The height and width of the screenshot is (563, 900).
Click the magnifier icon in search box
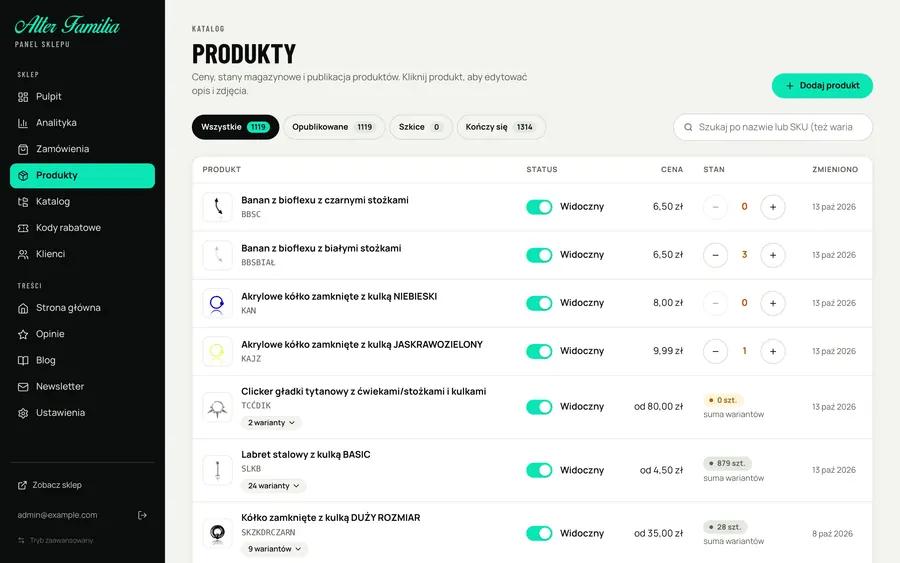point(688,127)
